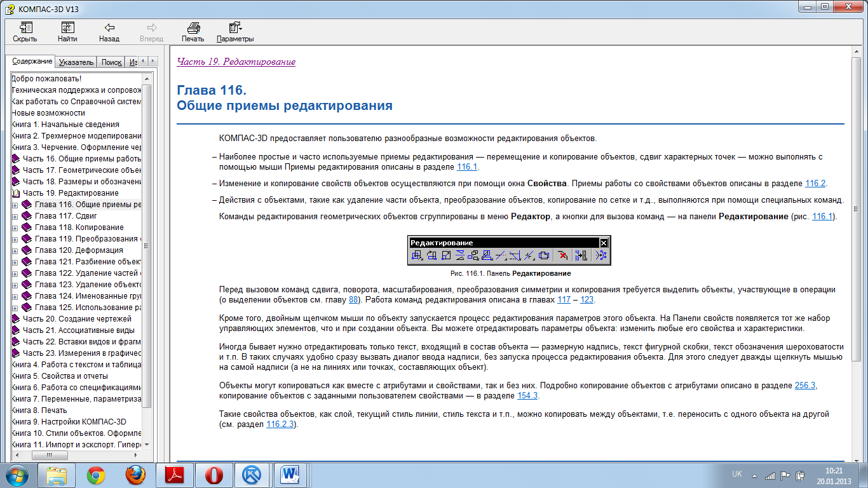
Task: Click the open book icon of Часть 19
Action: point(16,193)
